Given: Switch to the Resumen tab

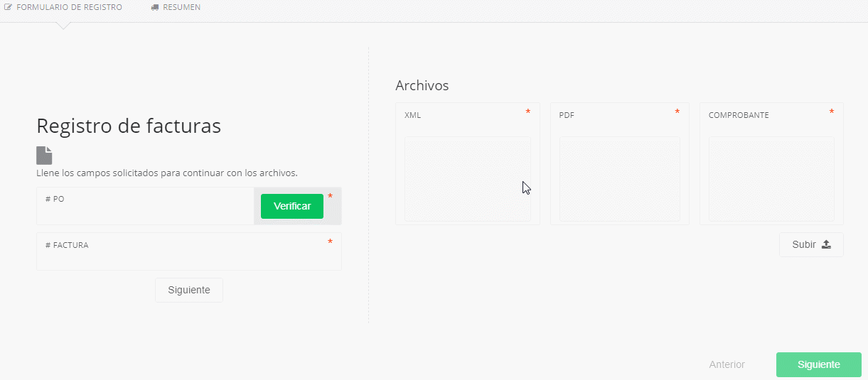Looking at the screenshot, I should [181, 7].
